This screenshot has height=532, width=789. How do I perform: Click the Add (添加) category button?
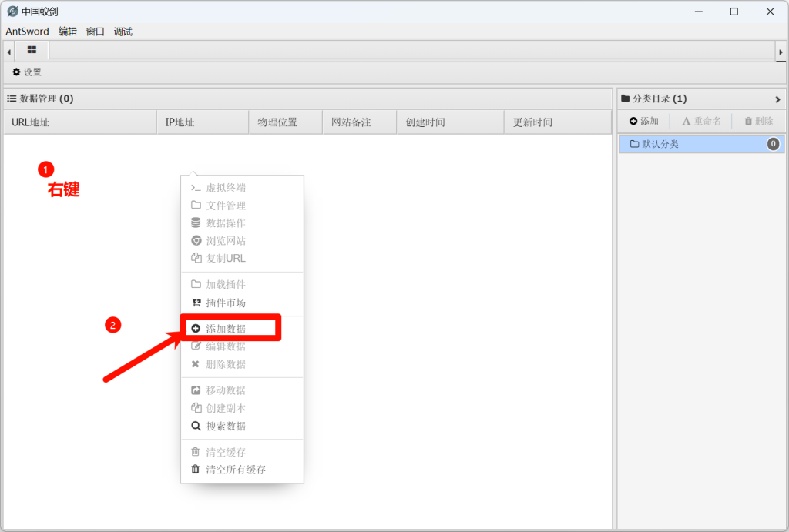pos(644,122)
